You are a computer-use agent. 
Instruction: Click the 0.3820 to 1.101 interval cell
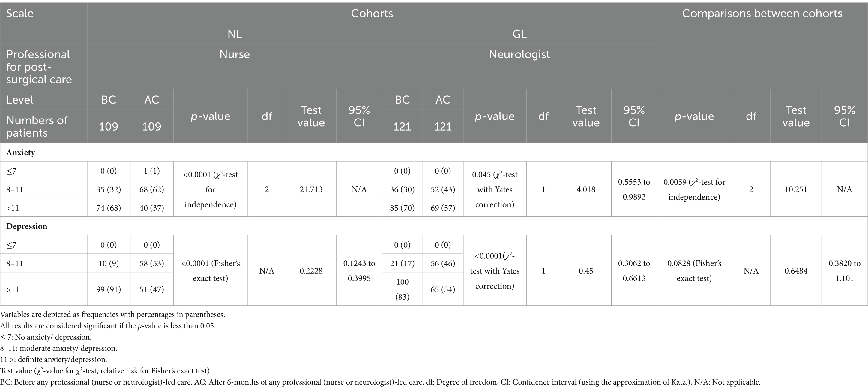coord(844,271)
